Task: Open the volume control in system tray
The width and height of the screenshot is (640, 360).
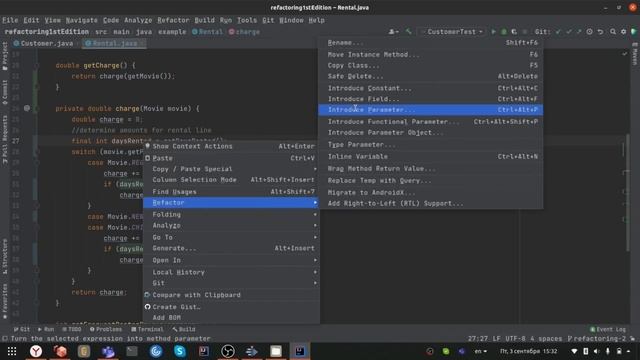Action: (x=596, y=351)
